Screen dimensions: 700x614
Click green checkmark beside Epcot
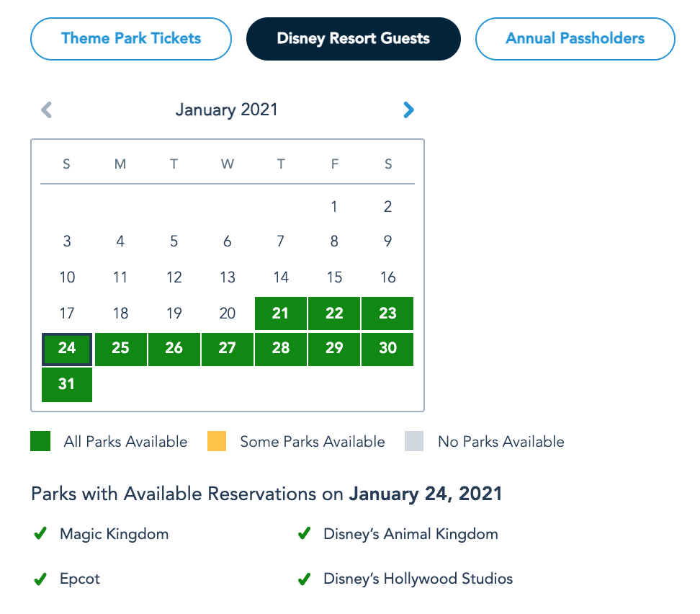pos(40,579)
